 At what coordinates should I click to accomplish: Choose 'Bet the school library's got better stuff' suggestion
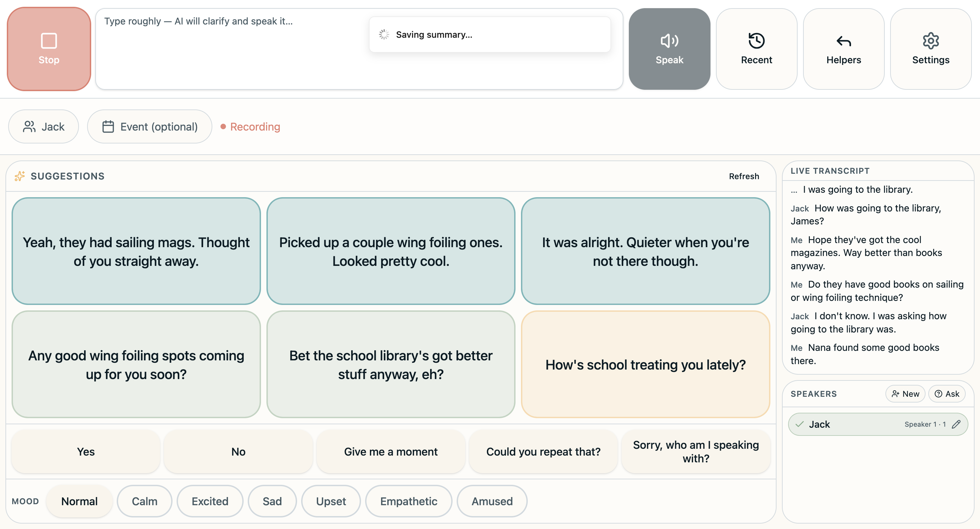tap(391, 364)
